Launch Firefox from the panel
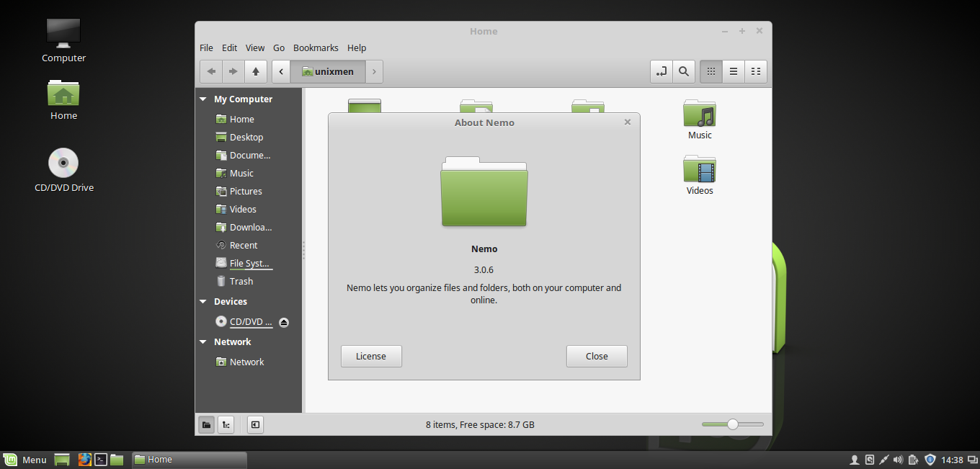Viewport: 980px width, 469px height. (x=85, y=460)
